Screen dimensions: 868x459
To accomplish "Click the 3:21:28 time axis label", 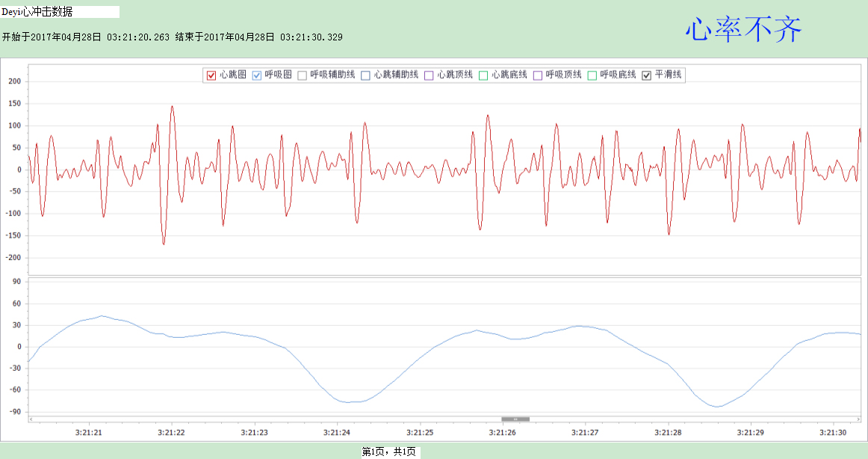I will pyautogui.click(x=668, y=432).
